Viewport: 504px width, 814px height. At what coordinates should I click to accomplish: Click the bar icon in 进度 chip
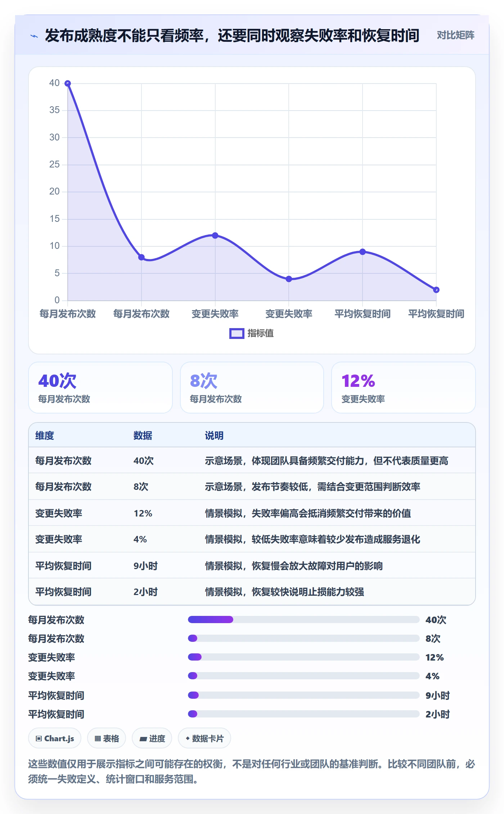point(143,739)
